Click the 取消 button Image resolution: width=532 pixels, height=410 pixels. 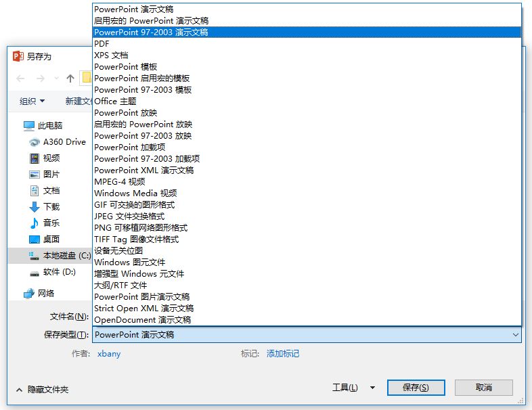[484, 388]
